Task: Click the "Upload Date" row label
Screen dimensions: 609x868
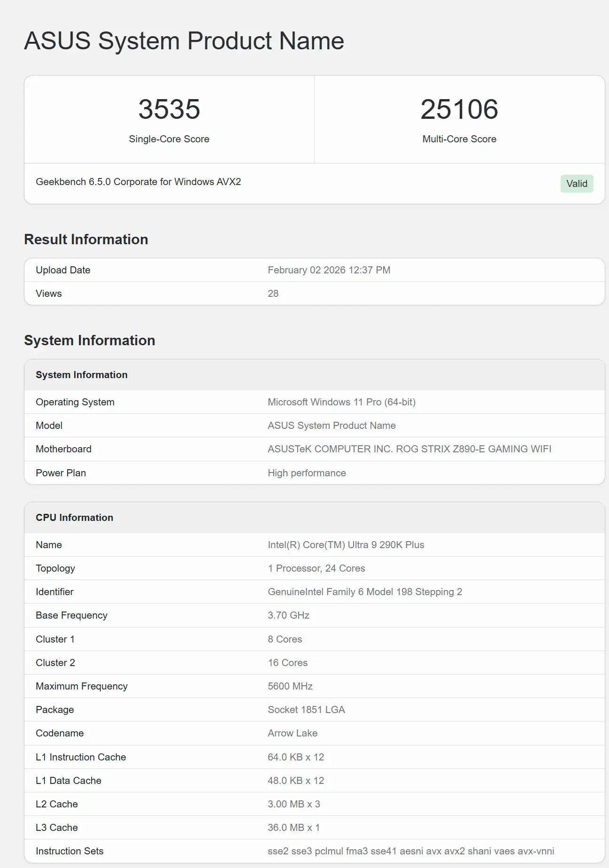Action: click(x=63, y=270)
